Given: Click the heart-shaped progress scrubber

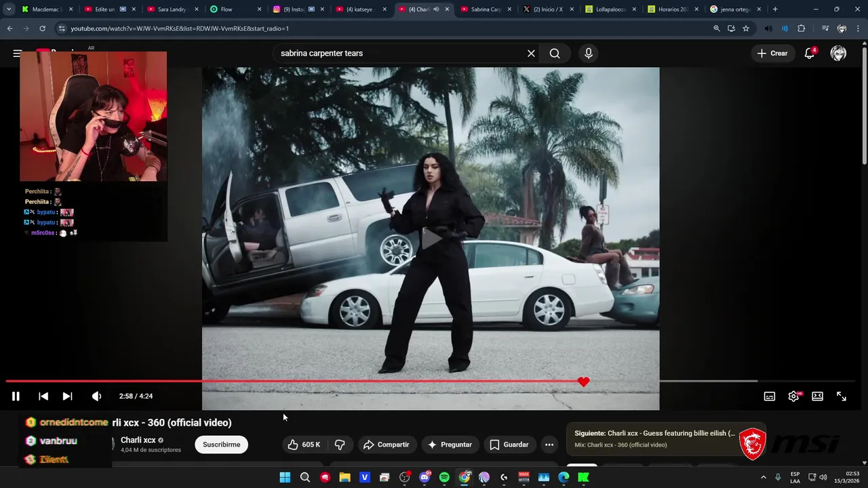Looking at the screenshot, I should 583,382.
